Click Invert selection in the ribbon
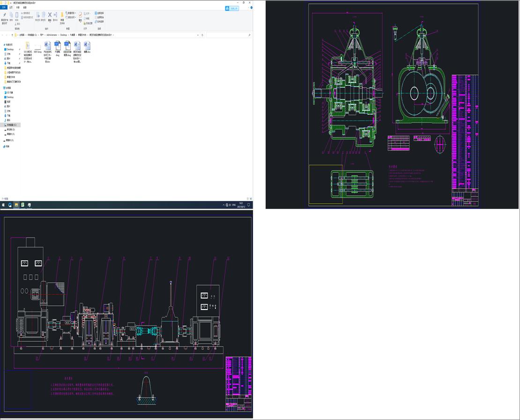Screen dimensions: 520x420 [99, 22]
